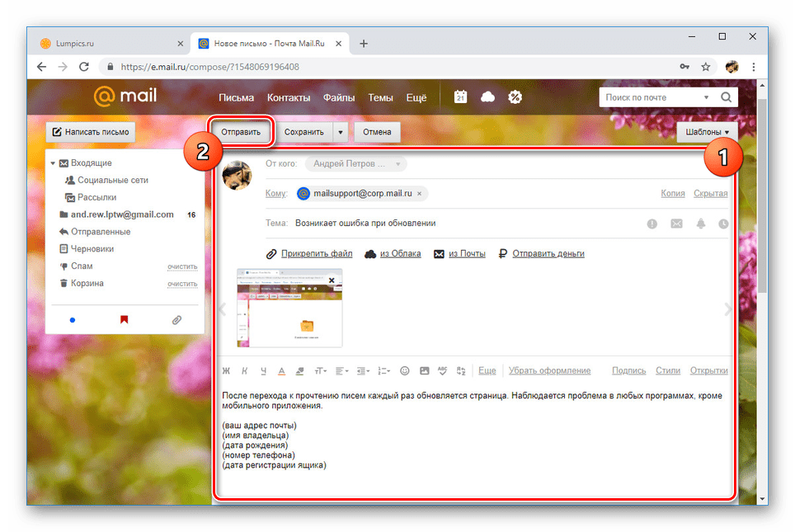Open the text color picker icon
This screenshot has height=532, width=795.
[282, 370]
